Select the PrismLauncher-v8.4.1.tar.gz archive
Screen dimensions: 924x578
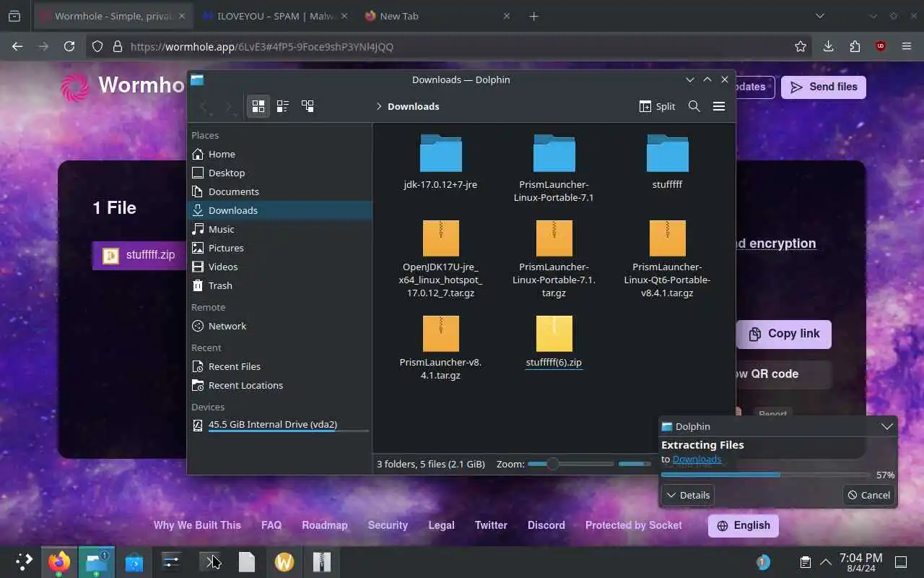coord(440,348)
